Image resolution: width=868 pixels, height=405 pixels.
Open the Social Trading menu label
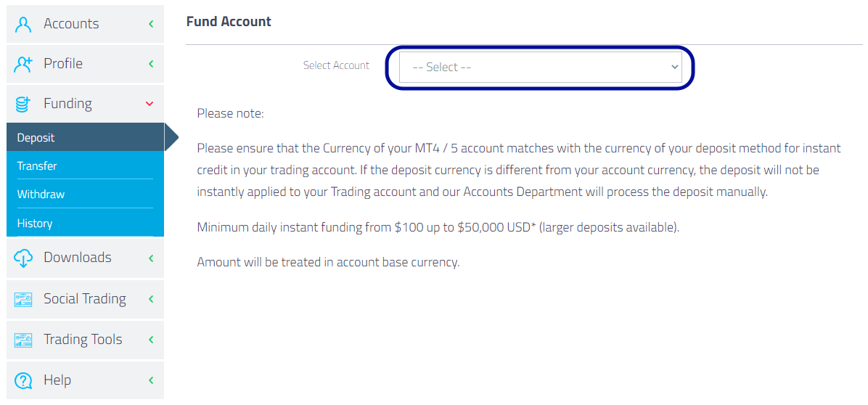click(x=85, y=299)
